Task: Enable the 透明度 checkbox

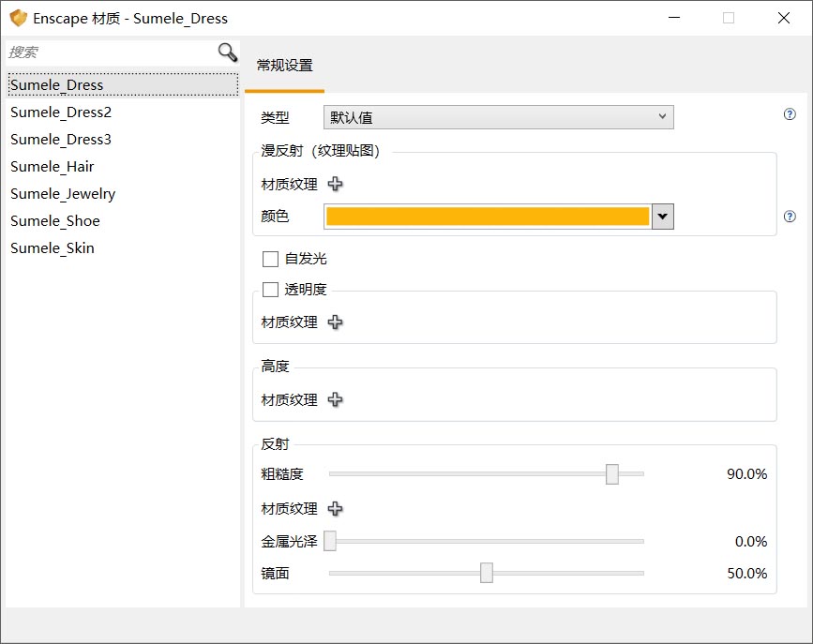Action: click(x=271, y=290)
